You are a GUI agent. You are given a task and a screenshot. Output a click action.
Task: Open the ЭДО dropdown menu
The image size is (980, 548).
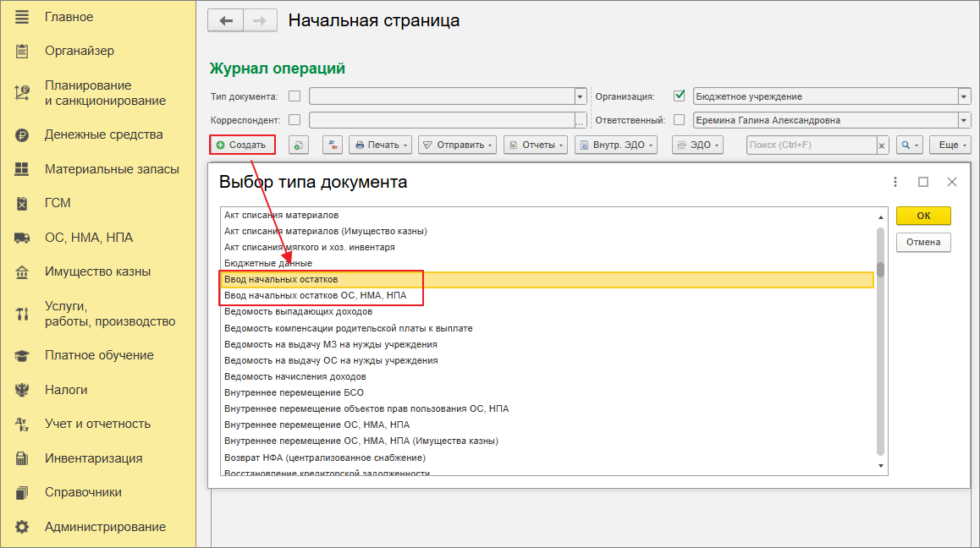click(x=697, y=145)
